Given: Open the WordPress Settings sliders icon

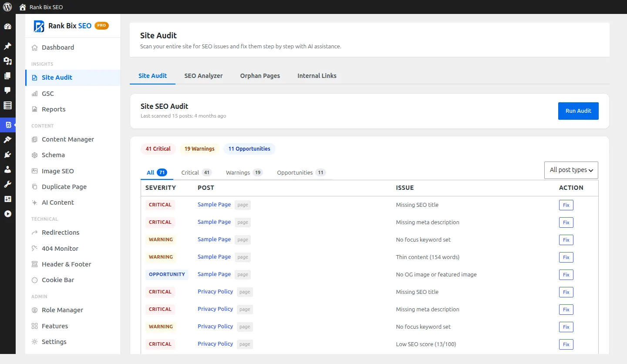Looking at the screenshot, I should click(x=7, y=199).
